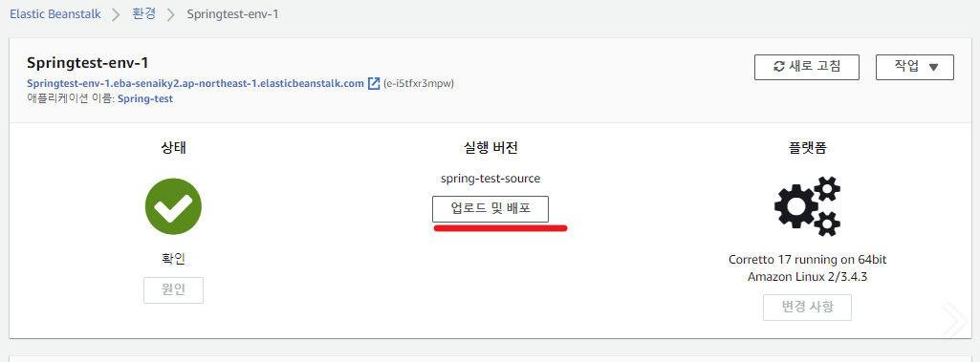Open the Springtest-env-1 elasticbeanstalk.com URL
The image size is (980, 362).
coord(196,84)
